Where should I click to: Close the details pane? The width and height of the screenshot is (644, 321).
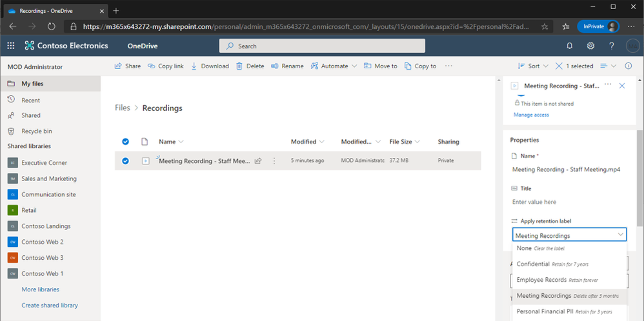point(622,86)
